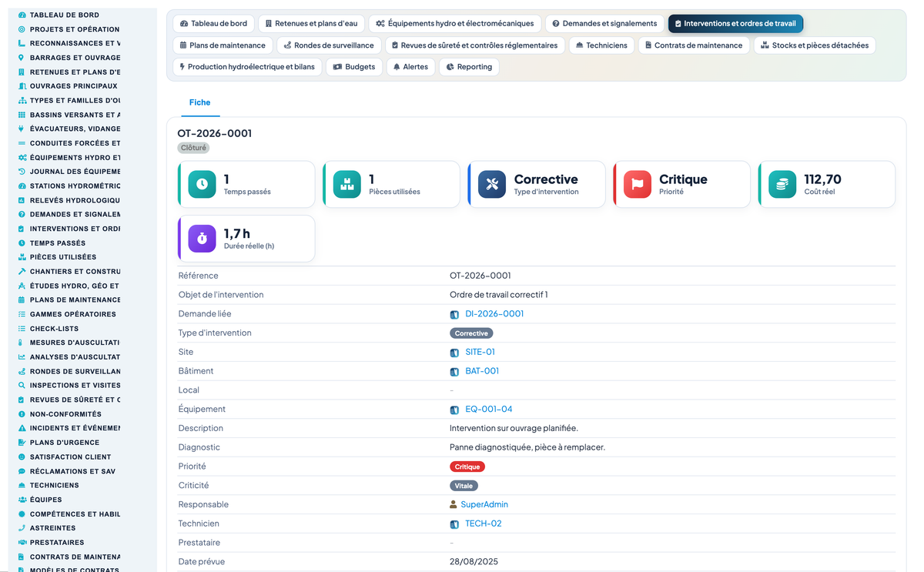Open Inspections et visites sidebar entry

click(x=69, y=386)
